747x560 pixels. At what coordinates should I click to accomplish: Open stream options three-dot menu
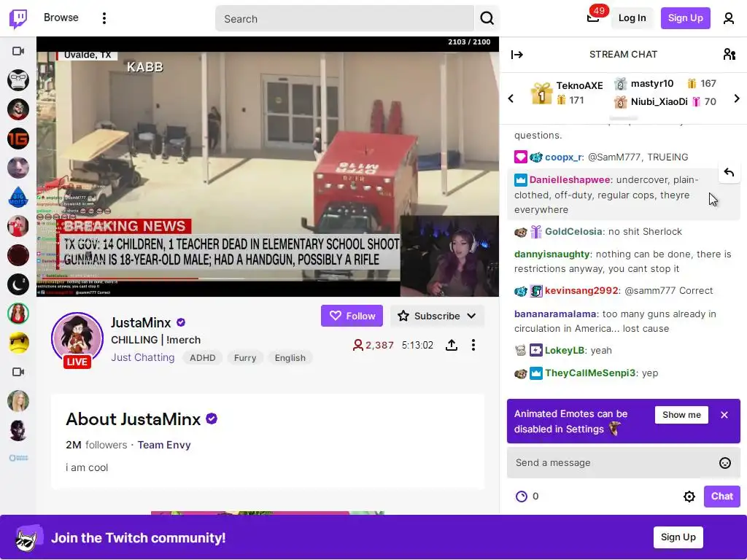click(x=473, y=345)
